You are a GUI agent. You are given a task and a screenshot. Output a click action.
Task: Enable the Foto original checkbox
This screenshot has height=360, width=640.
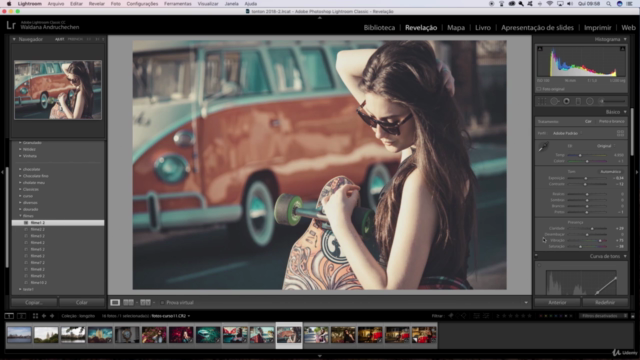tap(539, 89)
